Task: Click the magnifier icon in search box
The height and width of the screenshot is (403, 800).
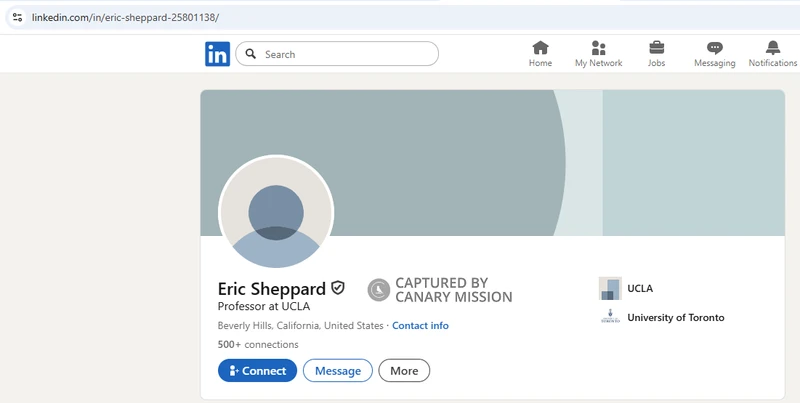Action: tap(251, 54)
